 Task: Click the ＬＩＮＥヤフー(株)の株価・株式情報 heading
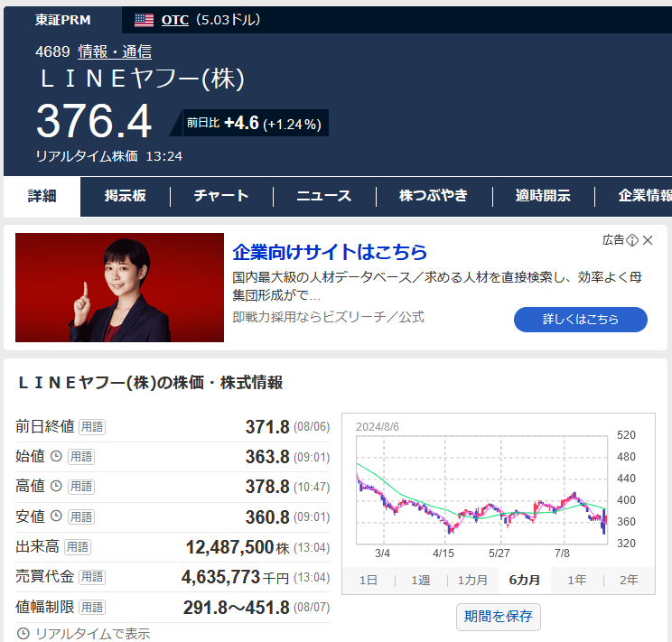pyautogui.click(x=151, y=383)
